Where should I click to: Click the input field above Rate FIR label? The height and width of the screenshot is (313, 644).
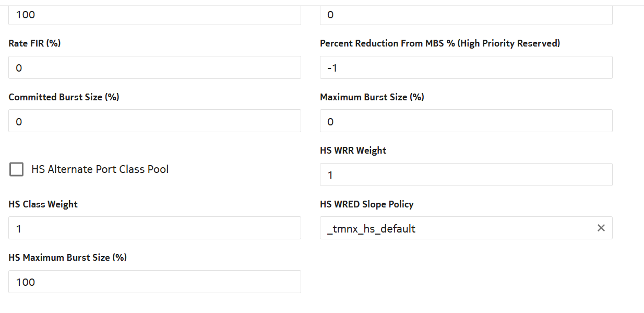click(x=154, y=15)
